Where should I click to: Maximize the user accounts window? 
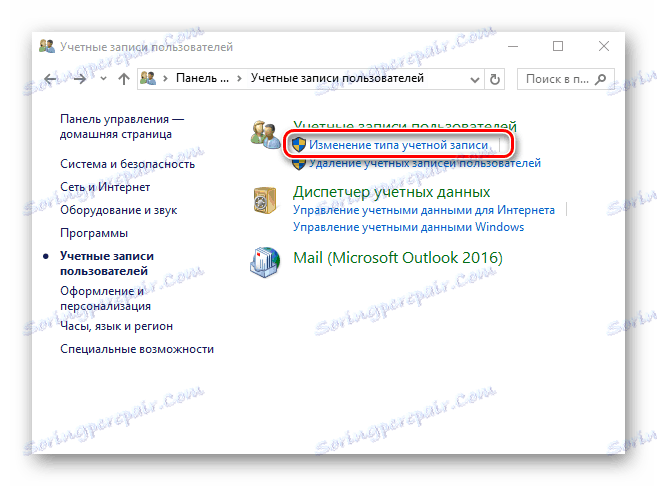click(x=558, y=46)
